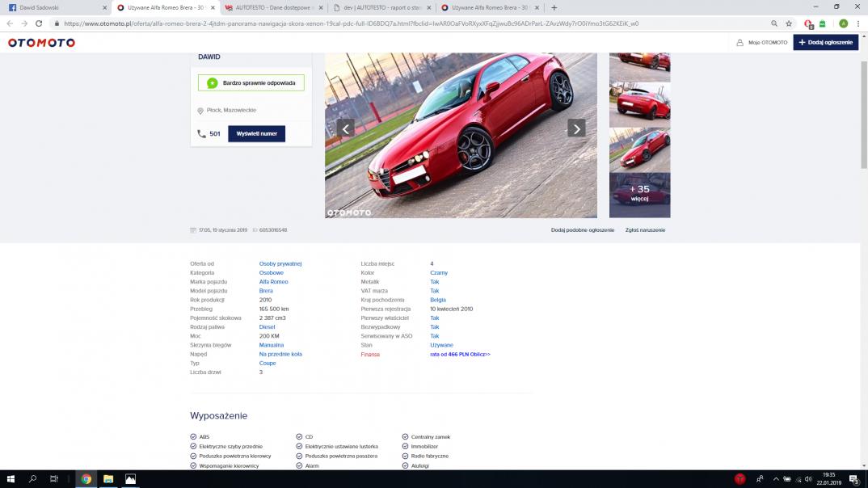Show the previous gallery photo
The width and height of the screenshot is (868, 488).
tap(345, 128)
